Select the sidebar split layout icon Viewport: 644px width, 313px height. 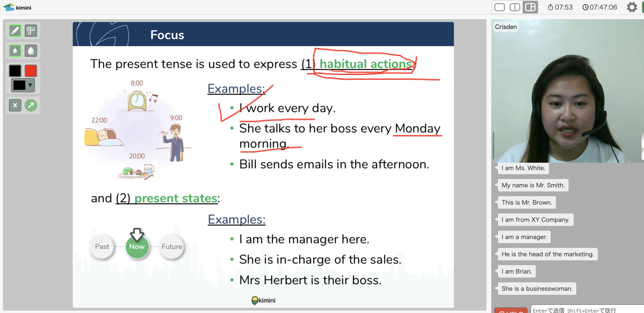click(x=530, y=7)
